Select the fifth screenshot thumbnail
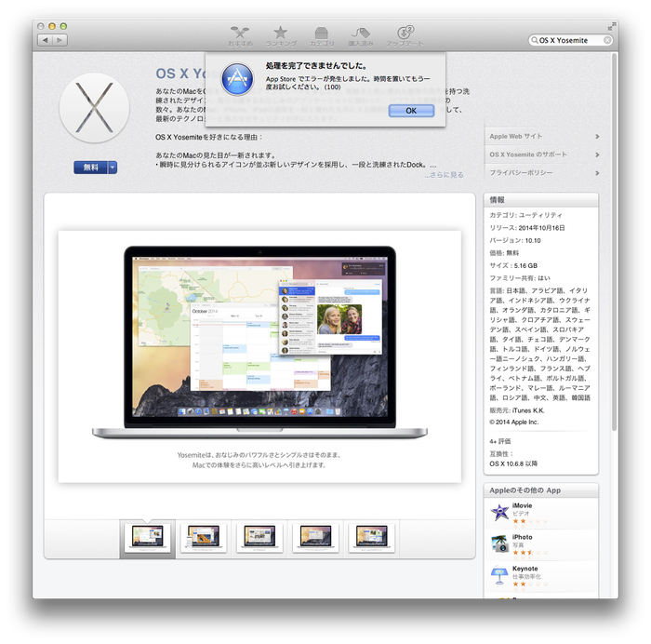Image resolution: width=651 pixels, height=644 pixels. click(x=372, y=538)
